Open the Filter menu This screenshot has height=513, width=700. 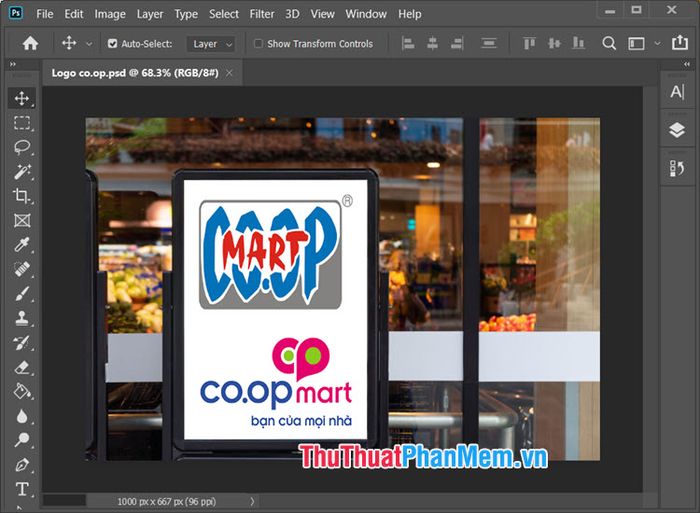pos(262,14)
